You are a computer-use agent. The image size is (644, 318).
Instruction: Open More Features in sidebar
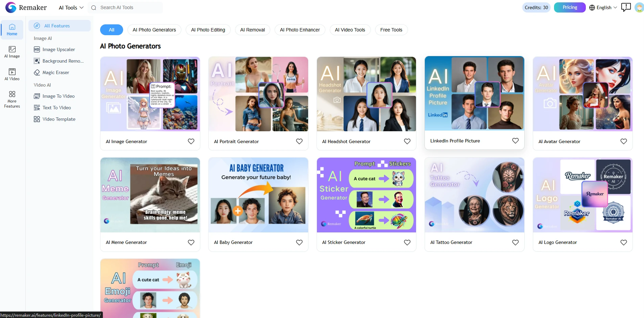tap(12, 99)
